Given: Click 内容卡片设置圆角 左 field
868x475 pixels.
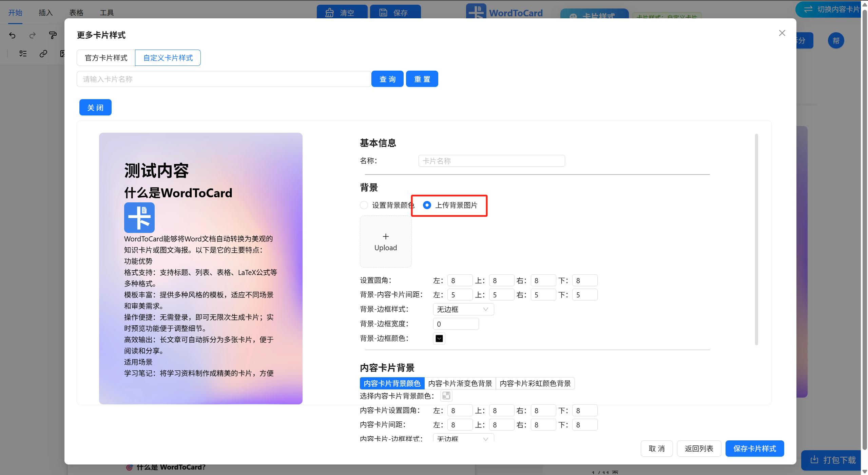Looking at the screenshot, I should [460, 410].
